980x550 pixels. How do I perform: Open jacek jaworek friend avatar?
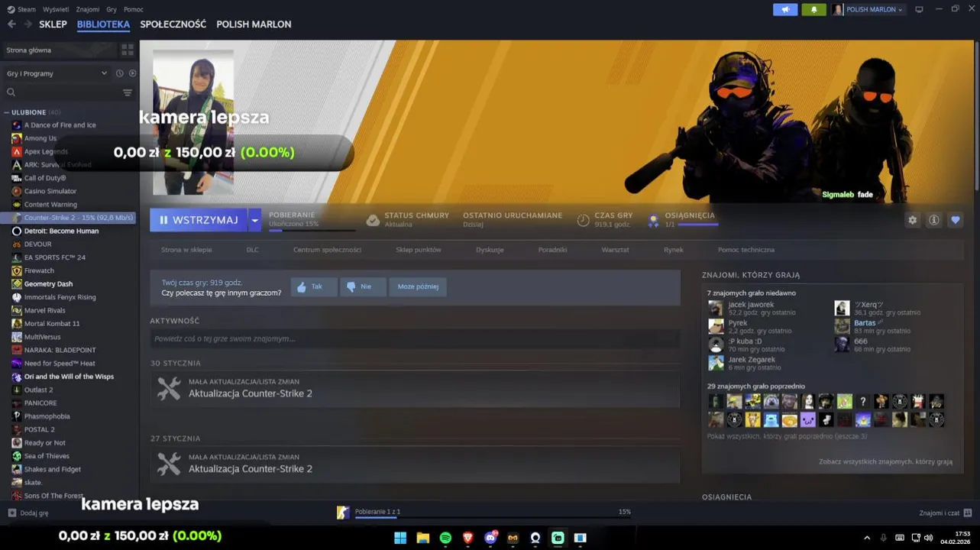tap(716, 308)
